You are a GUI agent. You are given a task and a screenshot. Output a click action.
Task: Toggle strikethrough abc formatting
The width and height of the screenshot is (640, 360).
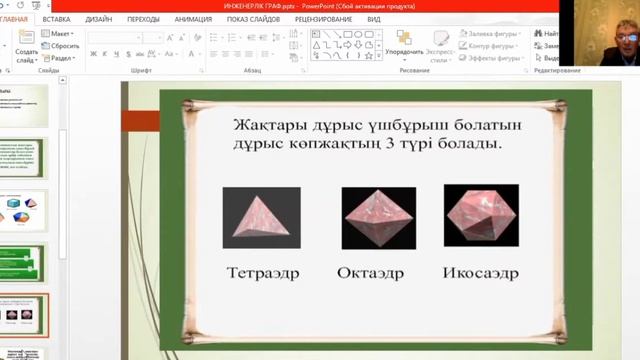coord(140,54)
